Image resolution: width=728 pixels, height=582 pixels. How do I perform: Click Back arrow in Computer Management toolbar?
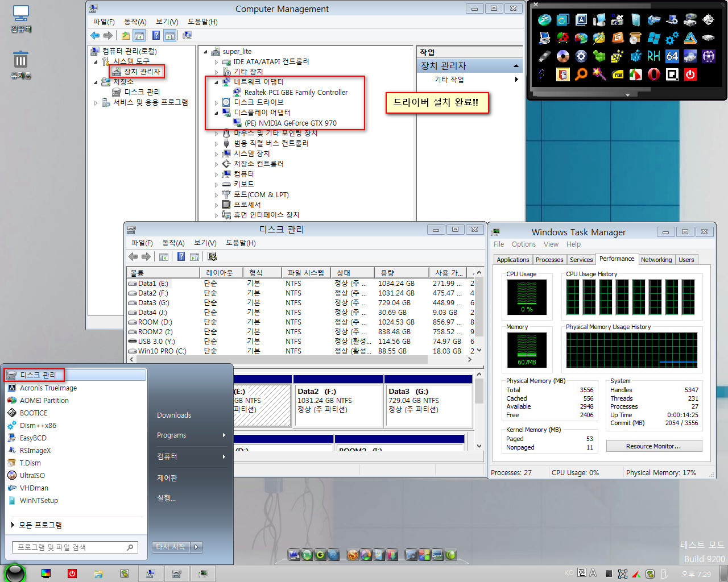(x=95, y=35)
